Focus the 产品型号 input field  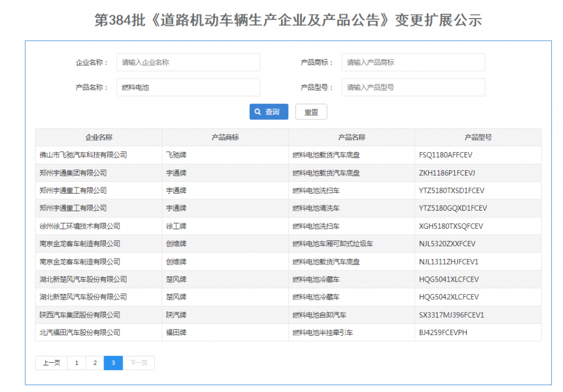click(413, 87)
